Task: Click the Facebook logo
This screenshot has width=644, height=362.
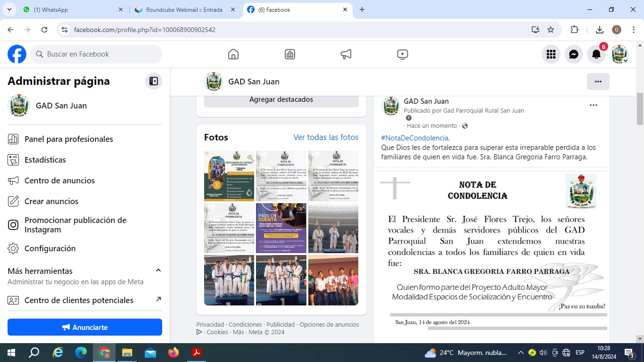Action: [17, 54]
